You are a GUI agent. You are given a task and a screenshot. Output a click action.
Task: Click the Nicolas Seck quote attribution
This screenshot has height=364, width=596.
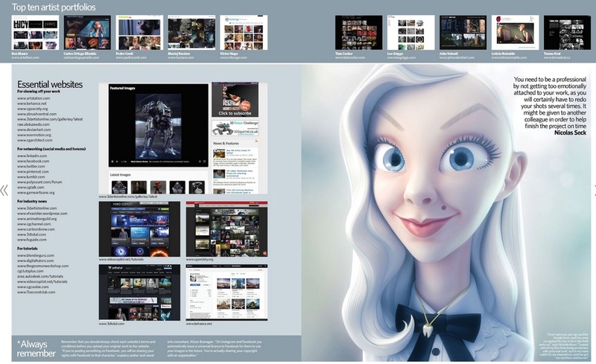pyautogui.click(x=570, y=132)
